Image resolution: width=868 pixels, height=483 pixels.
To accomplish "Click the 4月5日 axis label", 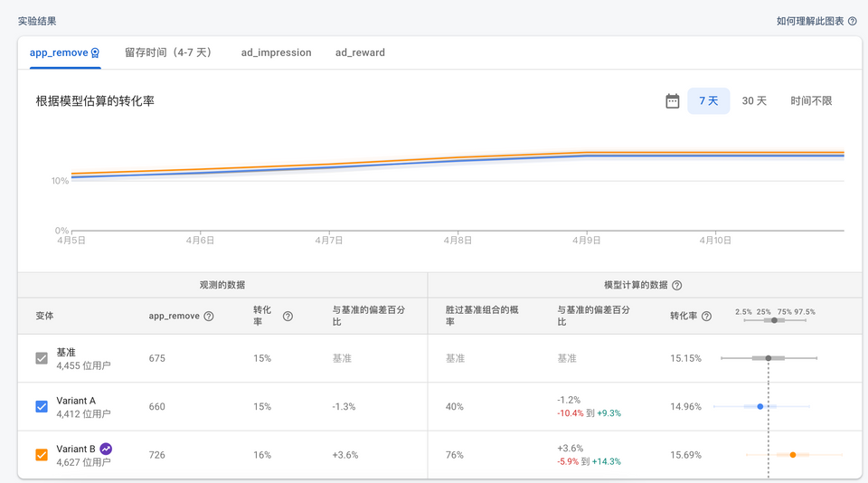I will click(x=71, y=241).
